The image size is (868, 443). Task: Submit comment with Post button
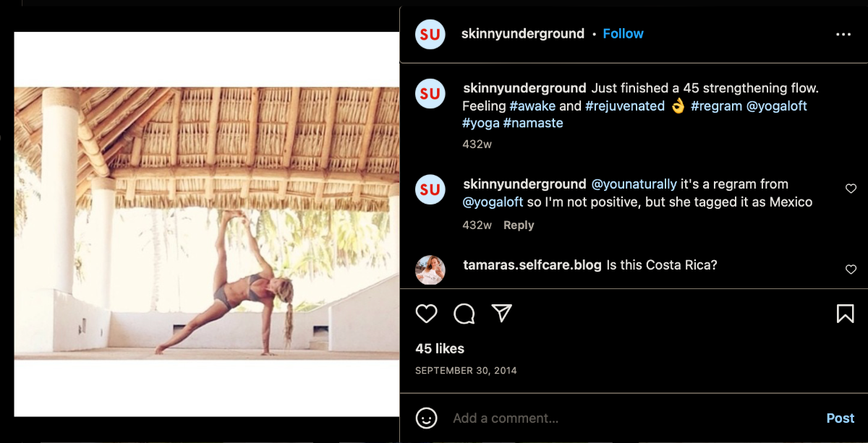coord(841,418)
